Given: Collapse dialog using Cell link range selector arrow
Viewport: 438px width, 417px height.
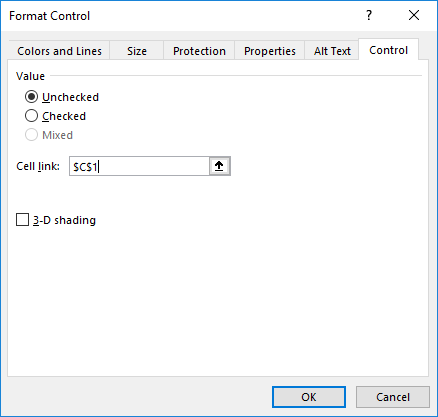Looking at the screenshot, I should (x=219, y=166).
